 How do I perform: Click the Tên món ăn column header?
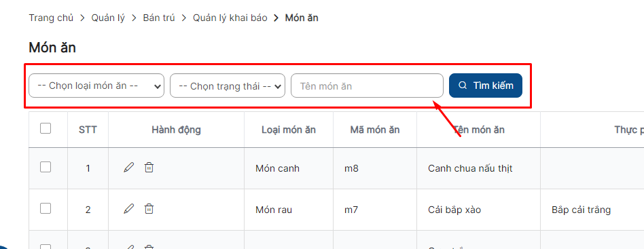[x=479, y=130]
